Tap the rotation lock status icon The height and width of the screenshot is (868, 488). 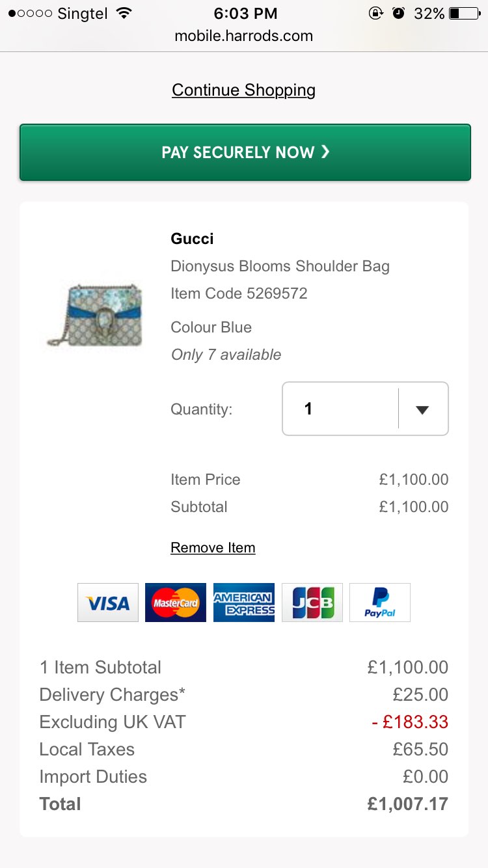tap(375, 13)
